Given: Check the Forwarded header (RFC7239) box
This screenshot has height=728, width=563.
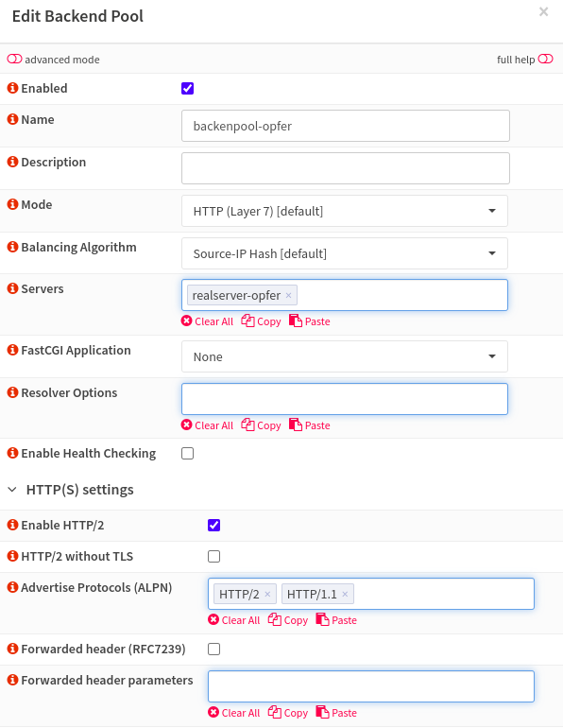Looking at the screenshot, I should point(213,650).
